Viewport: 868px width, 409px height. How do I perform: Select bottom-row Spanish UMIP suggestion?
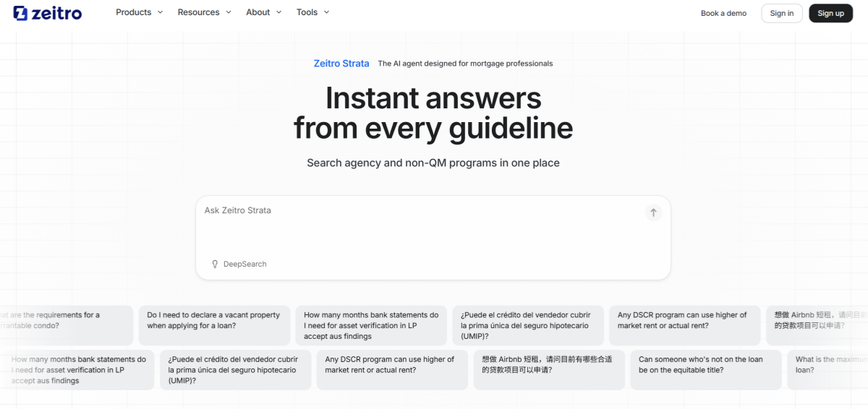[x=236, y=370]
